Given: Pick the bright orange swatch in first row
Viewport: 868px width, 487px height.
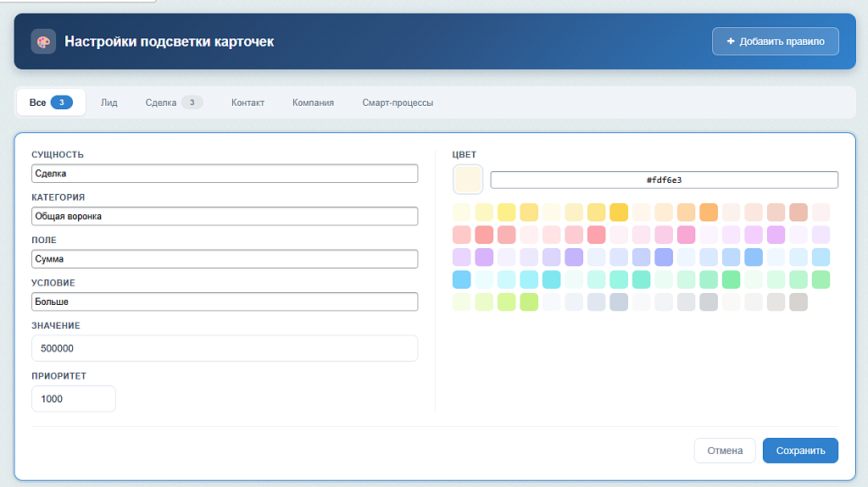Looking at the screenshot, I should pos(709,212).
